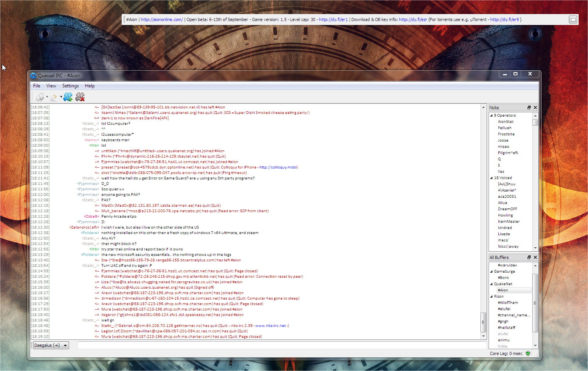This screenshot has height=371, width=588.
Task: Select nick [AvL]Shuu in Voiced
Action: point(507,184)
